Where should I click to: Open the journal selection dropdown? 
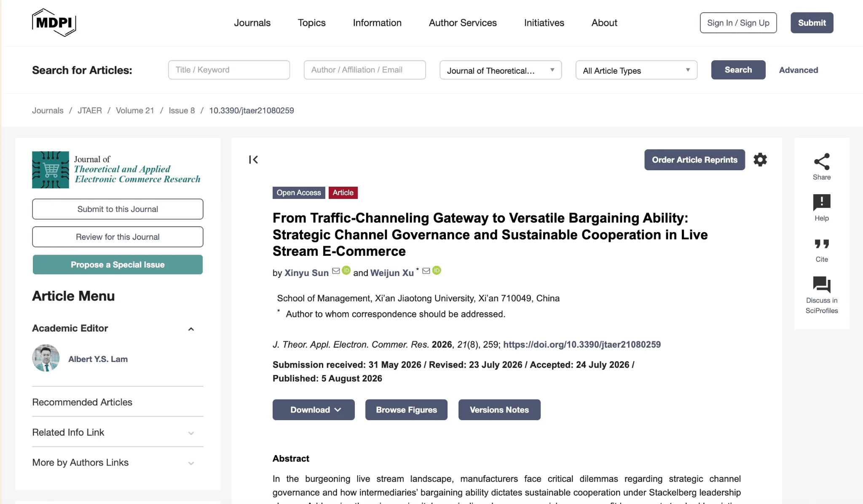coord(501,70)
